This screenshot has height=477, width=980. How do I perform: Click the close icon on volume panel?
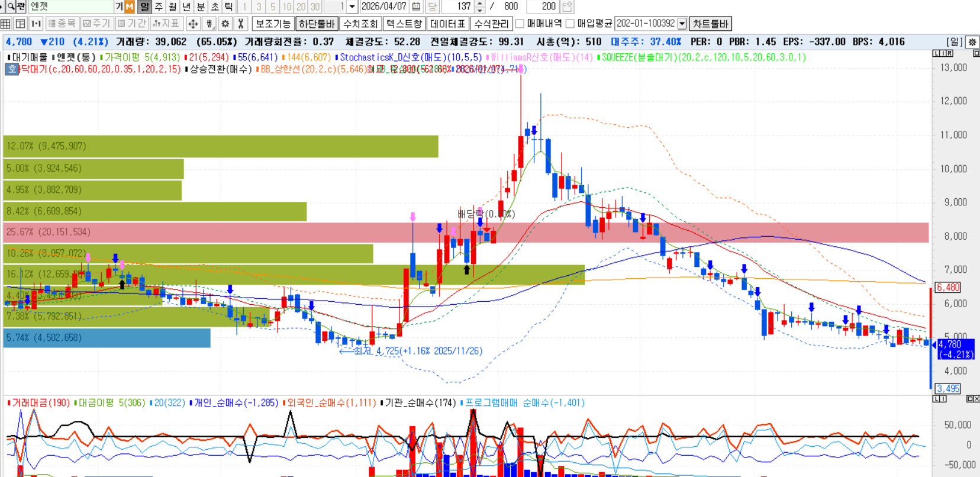click(x=976, y=399)
